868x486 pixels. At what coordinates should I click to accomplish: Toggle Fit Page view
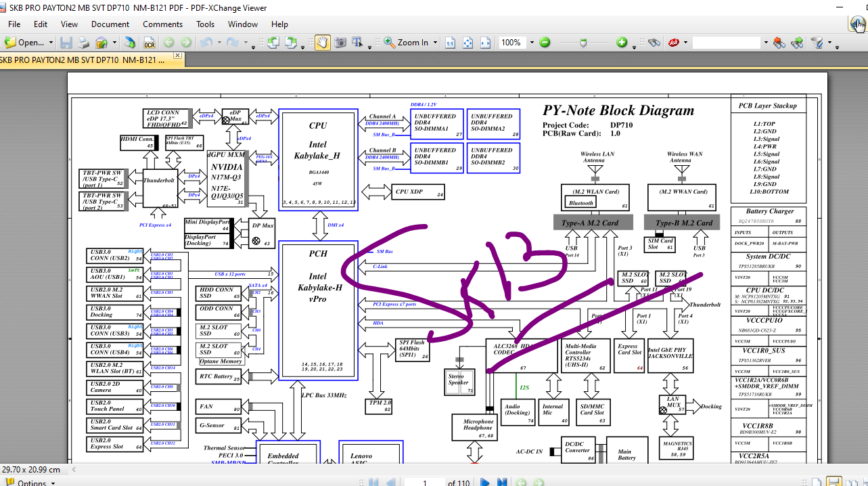click(467, 43)
